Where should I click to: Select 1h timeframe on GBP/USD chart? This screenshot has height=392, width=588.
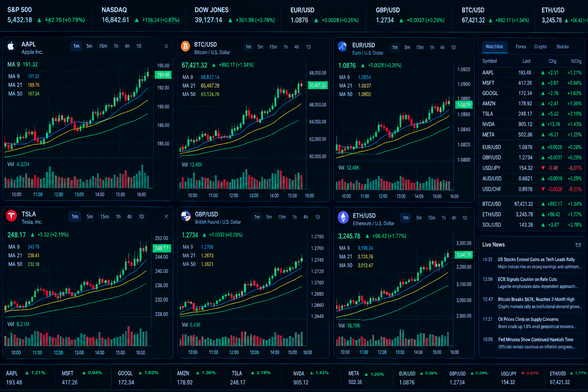[294, 217]
